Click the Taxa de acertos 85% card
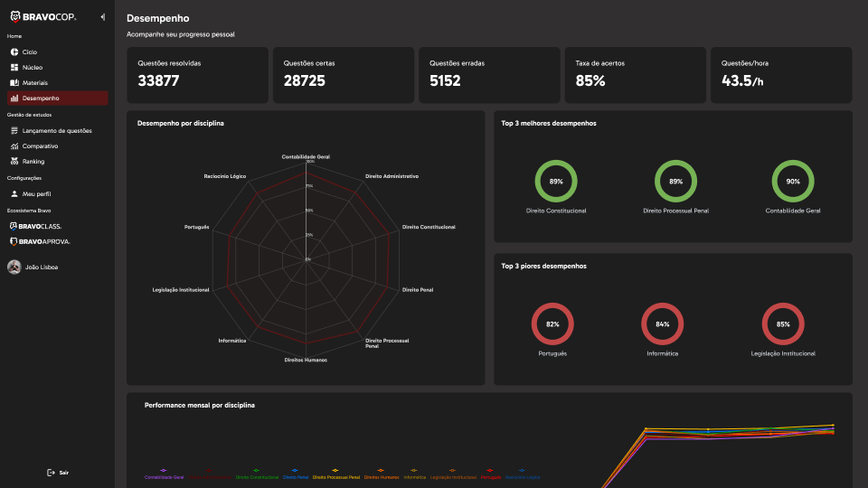 pos(635,75)
